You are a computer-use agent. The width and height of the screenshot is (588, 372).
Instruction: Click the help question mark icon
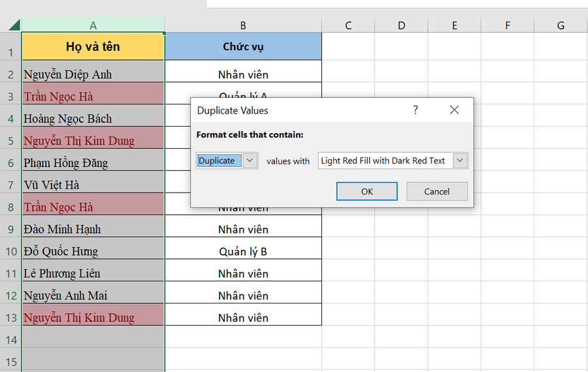pos(416,110)
